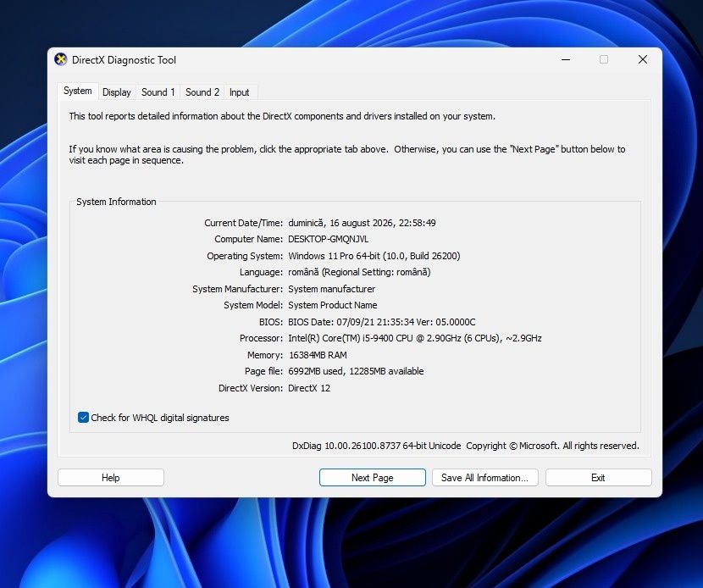Open the Sound 1 tab

pyautogui.click(x=158, y=92)
